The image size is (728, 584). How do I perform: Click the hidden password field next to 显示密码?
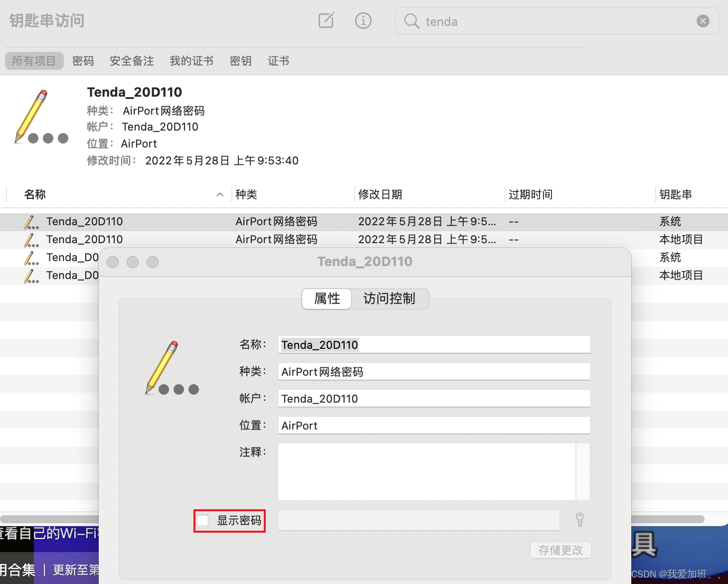click(x=419, y=521)
